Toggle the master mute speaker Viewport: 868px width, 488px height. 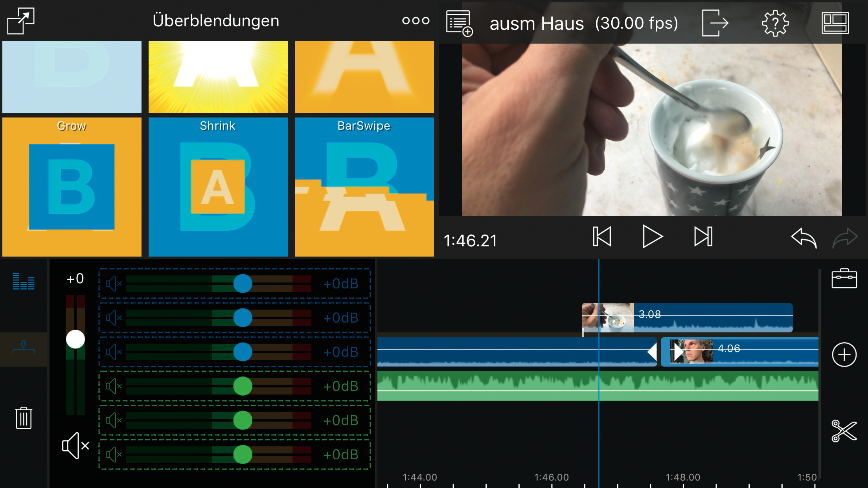point(75,446)
